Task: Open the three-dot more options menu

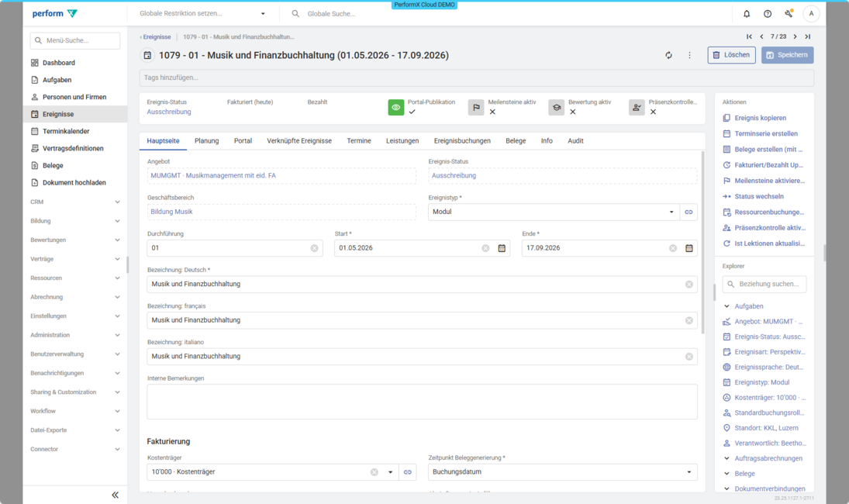Action: point(689,55)
